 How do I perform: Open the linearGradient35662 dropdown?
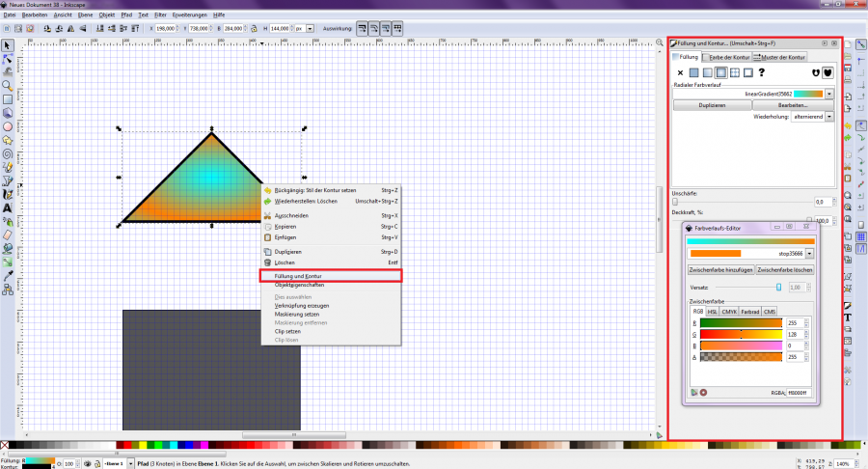click(x=830, y=94)
